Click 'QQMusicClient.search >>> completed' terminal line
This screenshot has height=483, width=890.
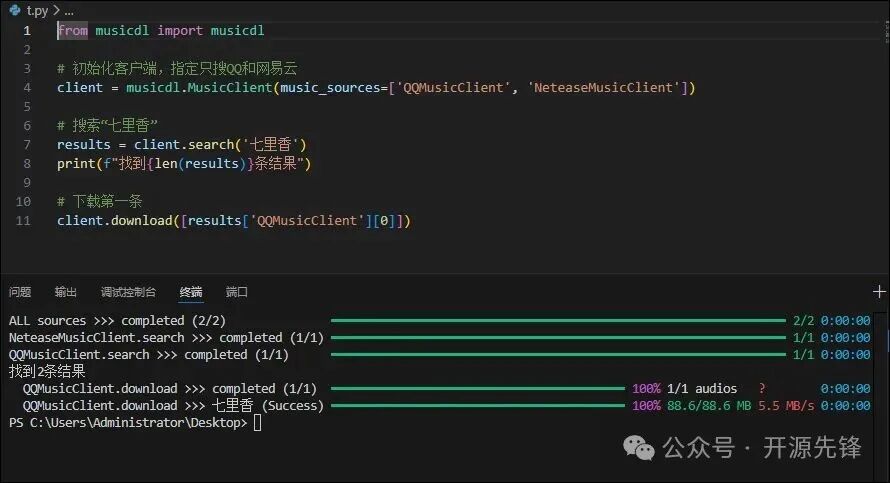tap(149, 355)
